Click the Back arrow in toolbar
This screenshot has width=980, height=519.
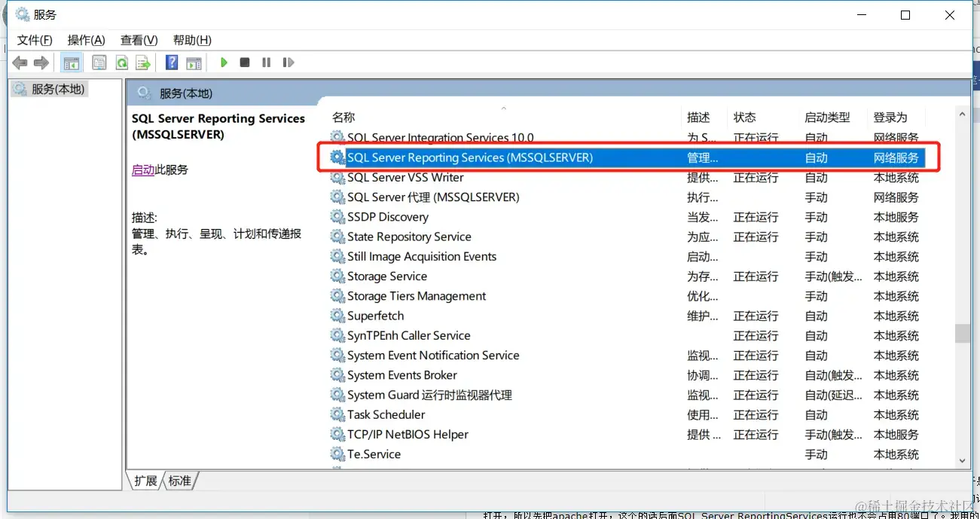click(x=20, y=63)
